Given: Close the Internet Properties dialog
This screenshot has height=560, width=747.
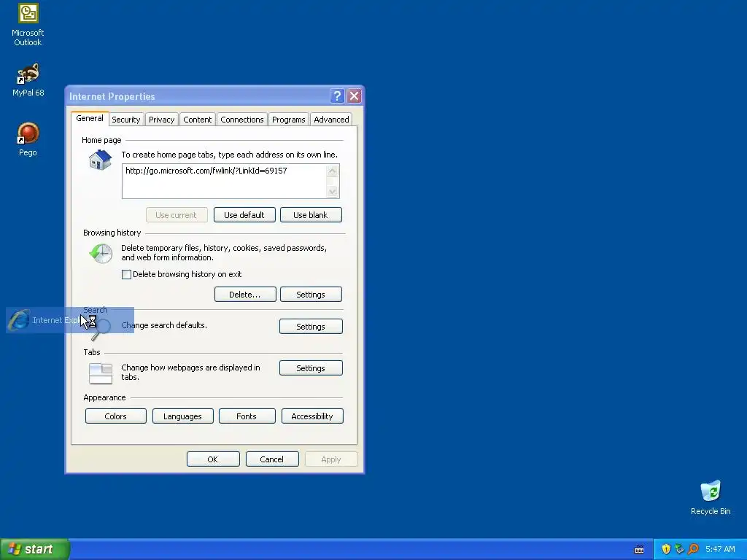Looking at the screenshot, I should coord(354,96).
